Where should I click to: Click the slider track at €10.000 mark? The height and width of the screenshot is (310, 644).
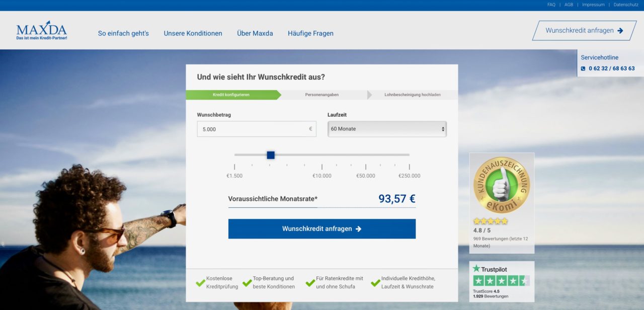click(322, 155)
